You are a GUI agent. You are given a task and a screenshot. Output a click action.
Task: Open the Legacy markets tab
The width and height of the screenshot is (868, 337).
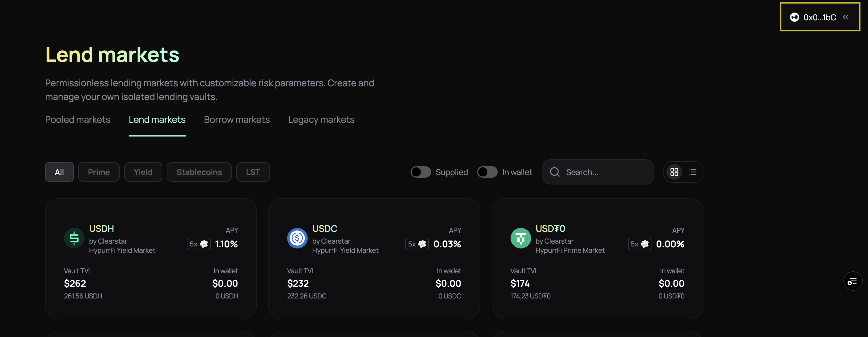(x=321, y=119)
